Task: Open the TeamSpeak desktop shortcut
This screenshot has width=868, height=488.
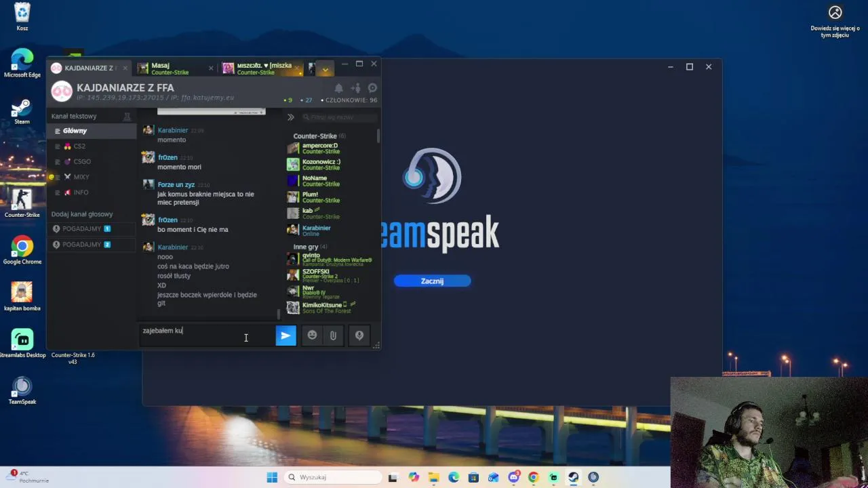Action: 22,390
